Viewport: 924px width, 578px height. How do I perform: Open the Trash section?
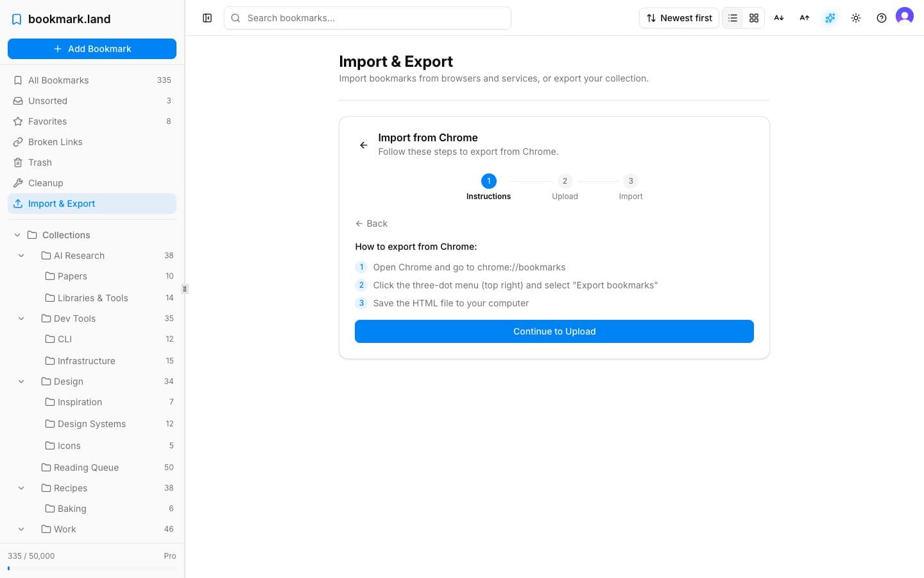click(x=92, y=162)
